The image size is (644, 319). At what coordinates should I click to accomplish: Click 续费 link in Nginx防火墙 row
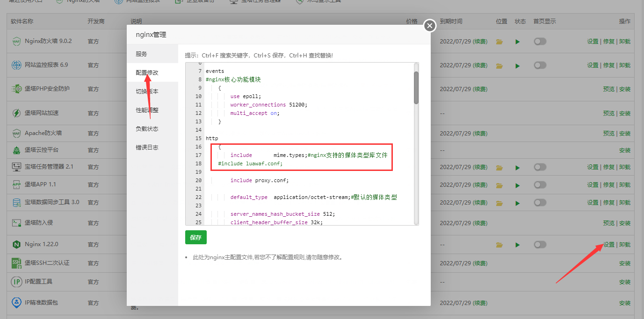[x=480, y=42]
